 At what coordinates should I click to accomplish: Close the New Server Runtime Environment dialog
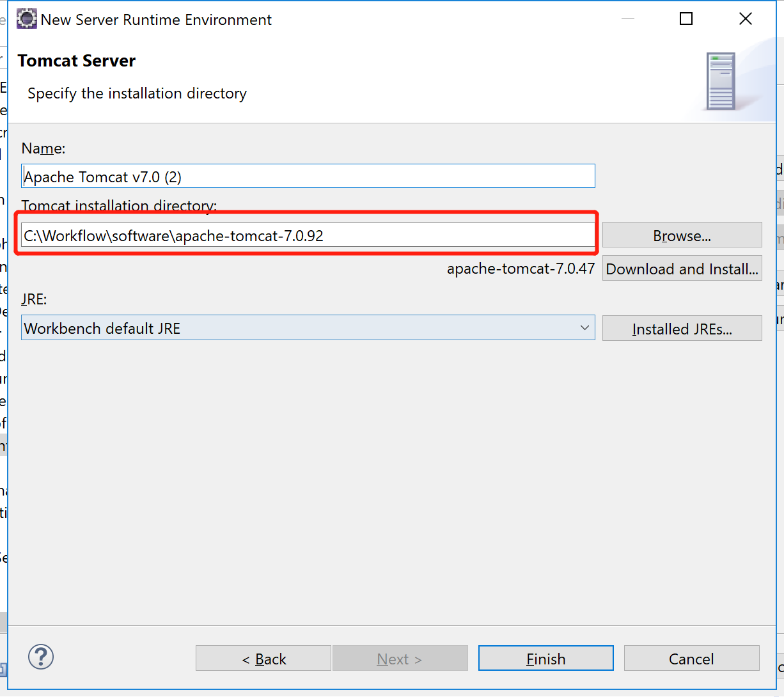coord(745,19)
